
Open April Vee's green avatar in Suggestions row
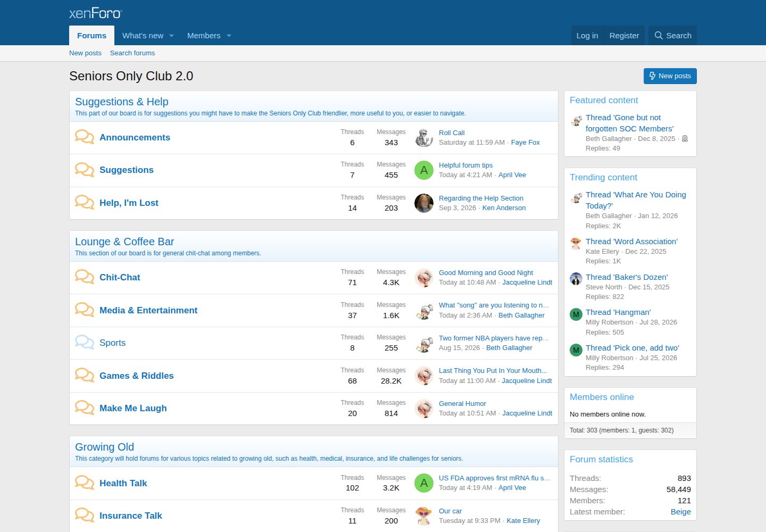point(424,170)
